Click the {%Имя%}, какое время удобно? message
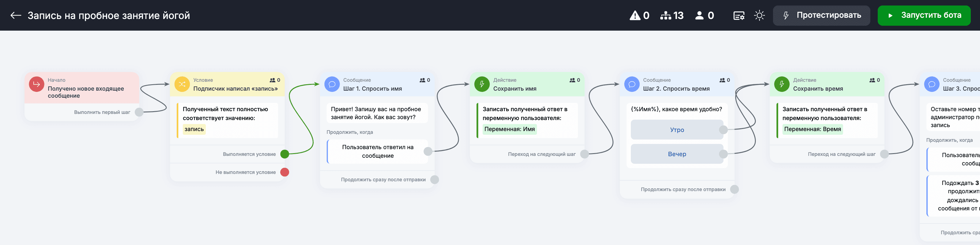Viewport: 980px width, 245px height. tap(676, 109)
